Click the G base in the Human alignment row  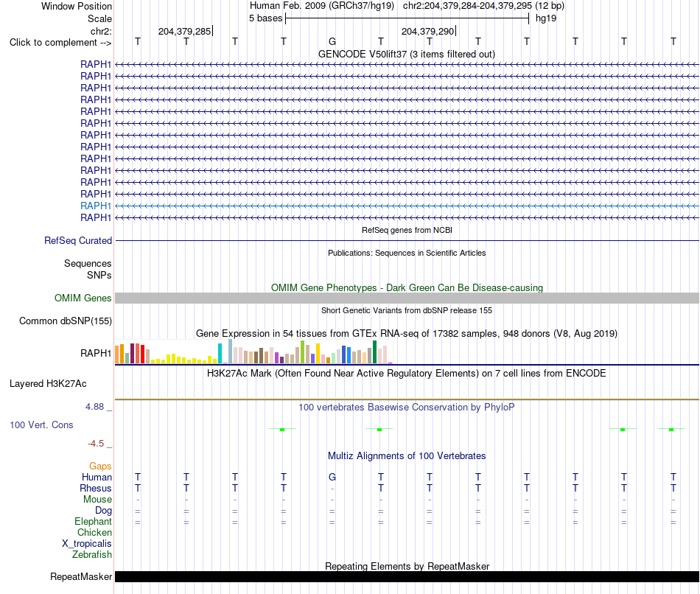(x=332, y=477)
